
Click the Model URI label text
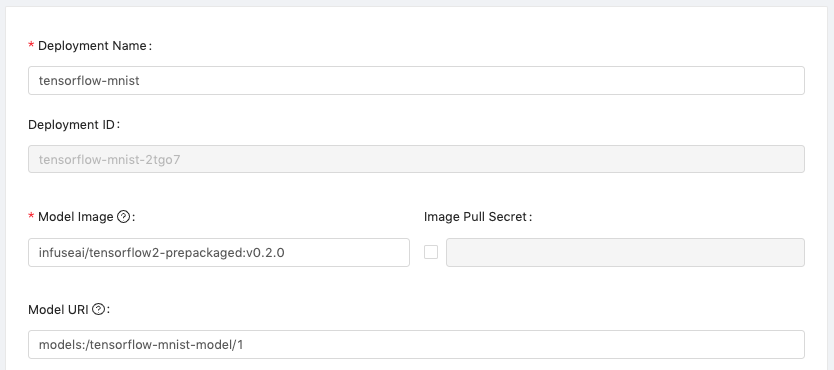(x=59, y=309)
